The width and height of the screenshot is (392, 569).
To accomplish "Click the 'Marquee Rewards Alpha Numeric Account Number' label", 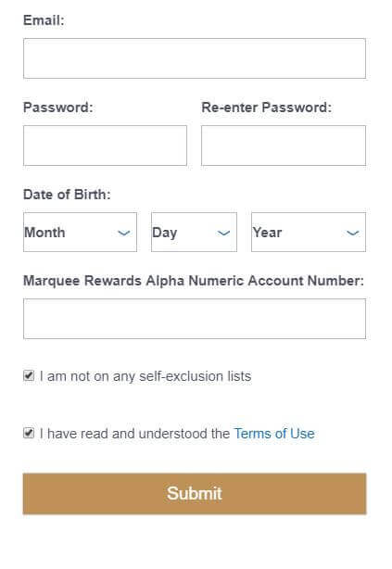I will pos(194,281).
